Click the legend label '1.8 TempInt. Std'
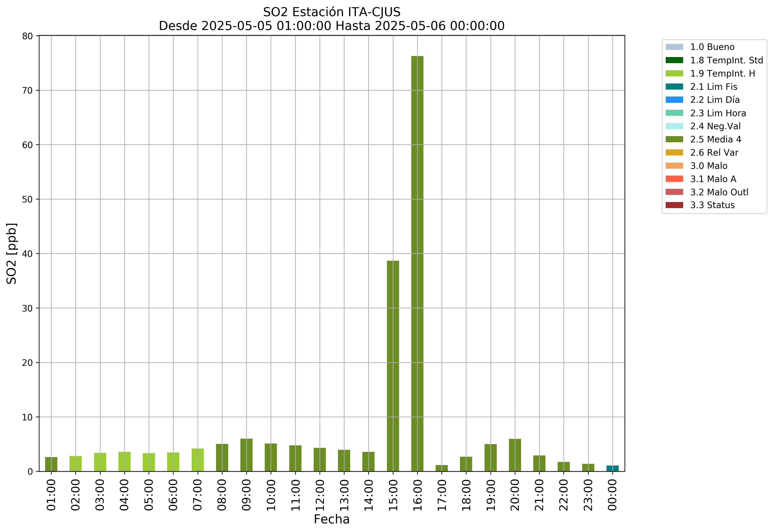The height and width of the screenshot is (532, 773). click(x=726, y=60)
